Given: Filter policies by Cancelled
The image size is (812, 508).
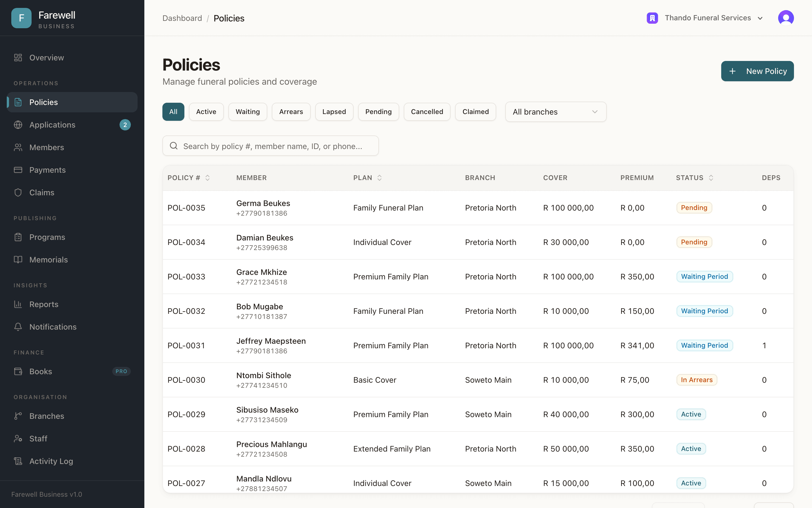Looking at the screenshot, I should click(x=427, y=111).
